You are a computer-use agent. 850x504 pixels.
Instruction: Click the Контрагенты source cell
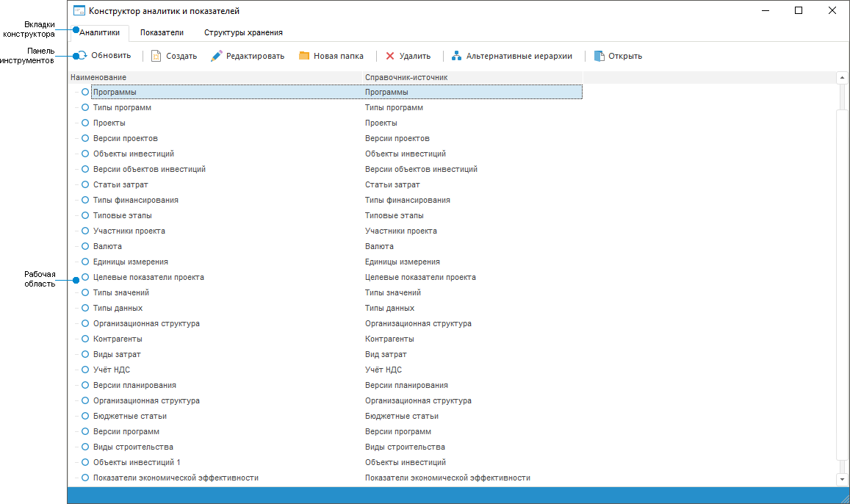pos(389,339)
